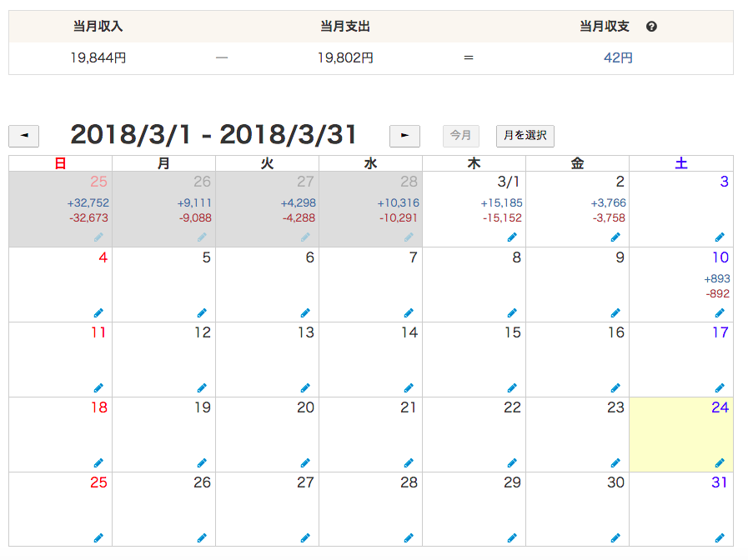Select the pencil icon in the March 27 cell
Viewport: 748px width, 560px height.
click(x=305, y=538)
